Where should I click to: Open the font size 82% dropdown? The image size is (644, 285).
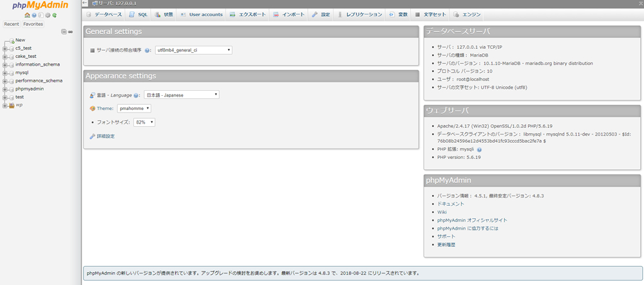144,122
